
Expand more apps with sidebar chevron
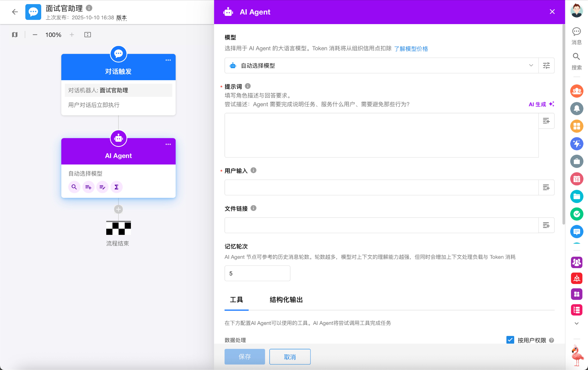pos(576,323)
